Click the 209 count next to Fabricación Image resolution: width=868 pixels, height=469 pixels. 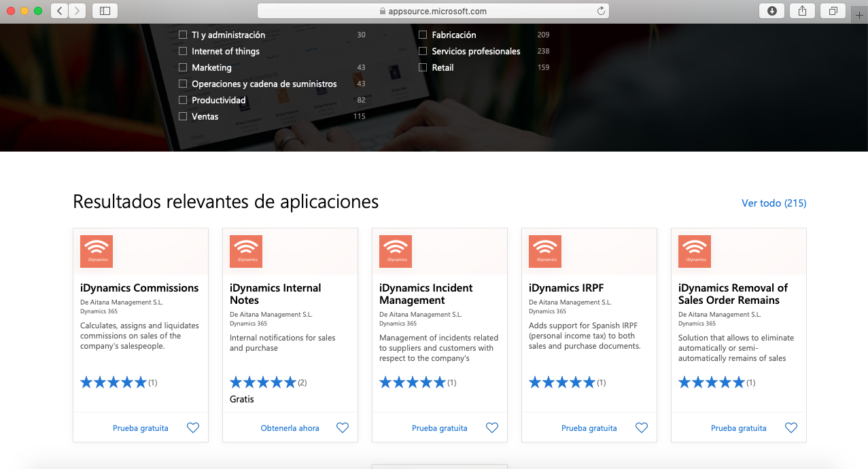[x=543, y=35]
